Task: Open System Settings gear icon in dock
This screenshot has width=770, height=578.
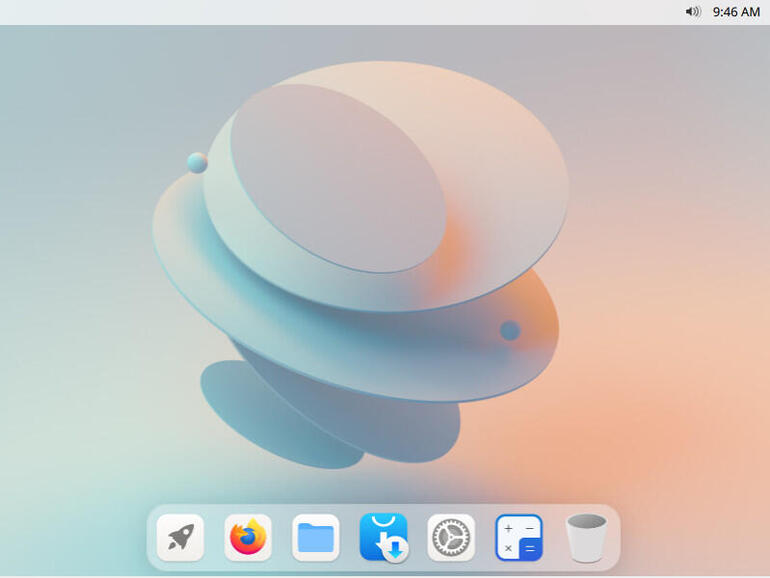Action: pyautogui.click(x=451, y=537)
